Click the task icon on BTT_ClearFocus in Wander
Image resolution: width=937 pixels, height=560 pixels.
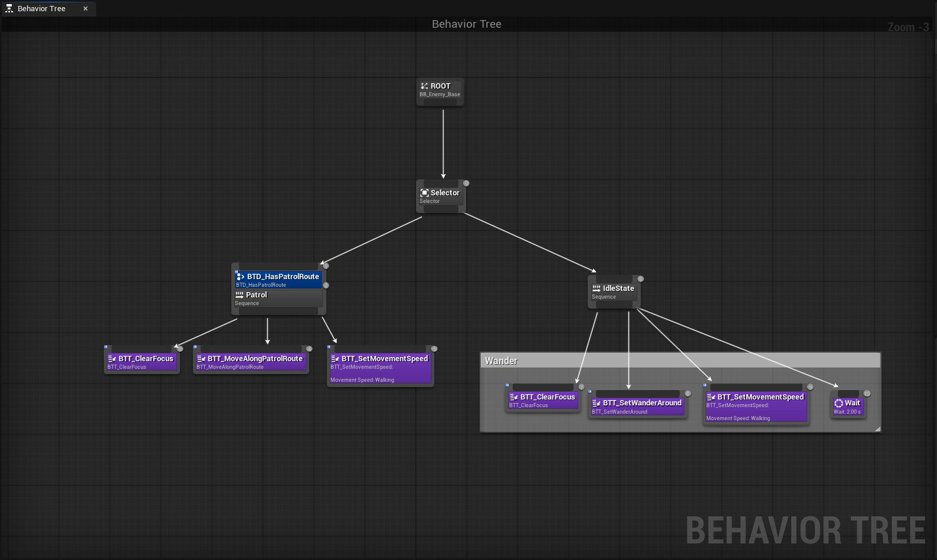point(514,397)
